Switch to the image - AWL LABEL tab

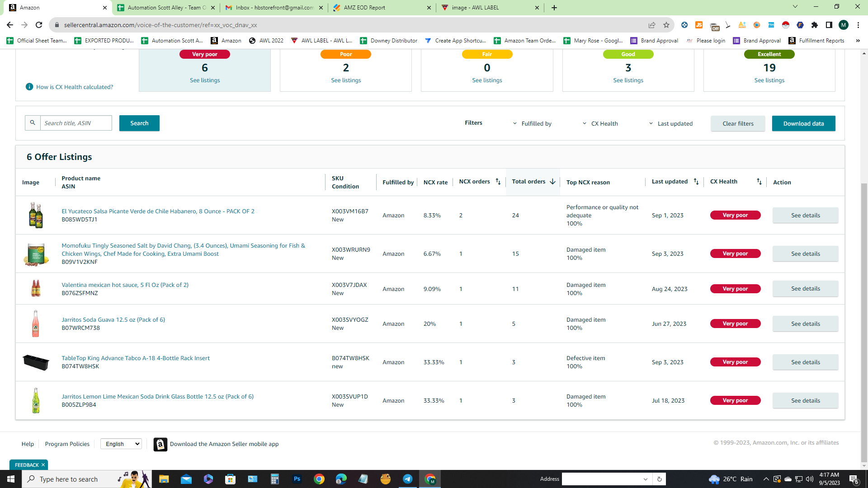(490, 8)
